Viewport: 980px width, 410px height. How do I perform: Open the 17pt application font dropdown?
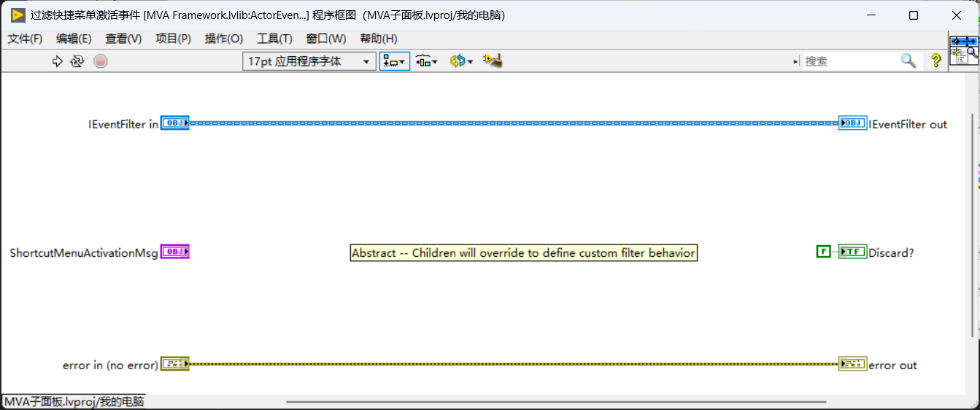[x=309, y=61]
